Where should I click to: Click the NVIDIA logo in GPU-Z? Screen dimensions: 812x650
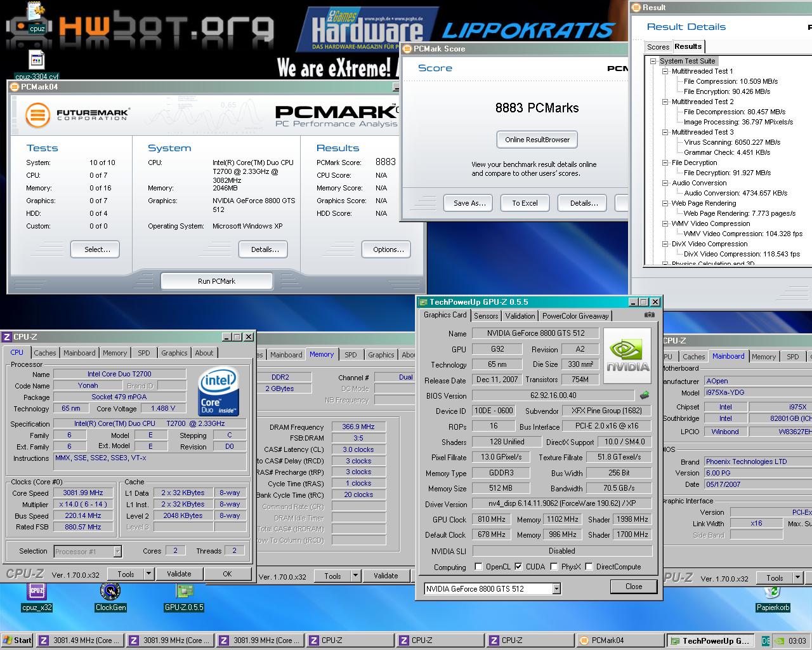click(x=627, y=356)
